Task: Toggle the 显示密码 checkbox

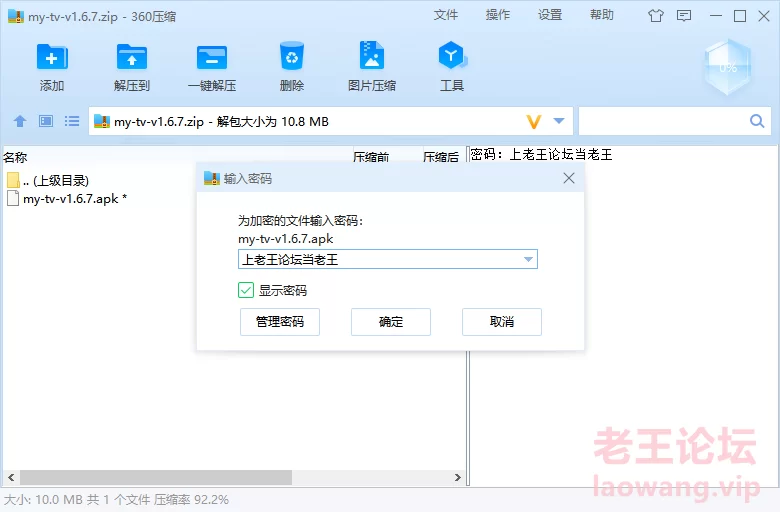Action: point(246,290)
